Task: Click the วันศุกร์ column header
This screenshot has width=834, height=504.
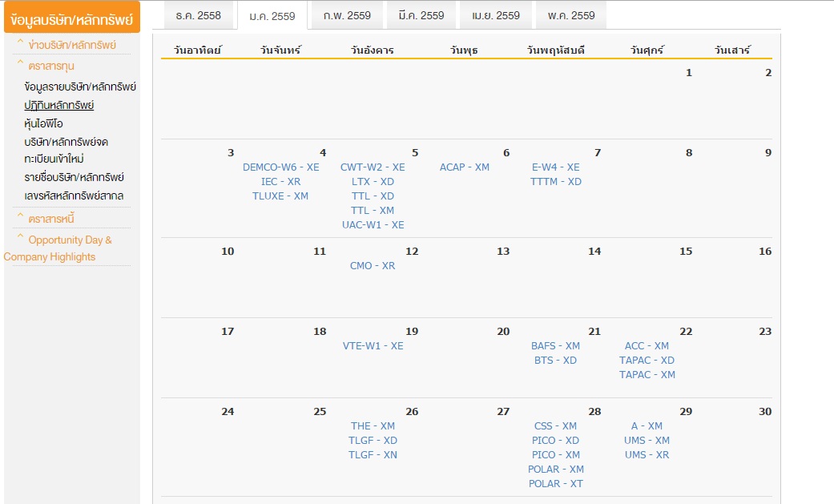Action: (x=647, y=50)
